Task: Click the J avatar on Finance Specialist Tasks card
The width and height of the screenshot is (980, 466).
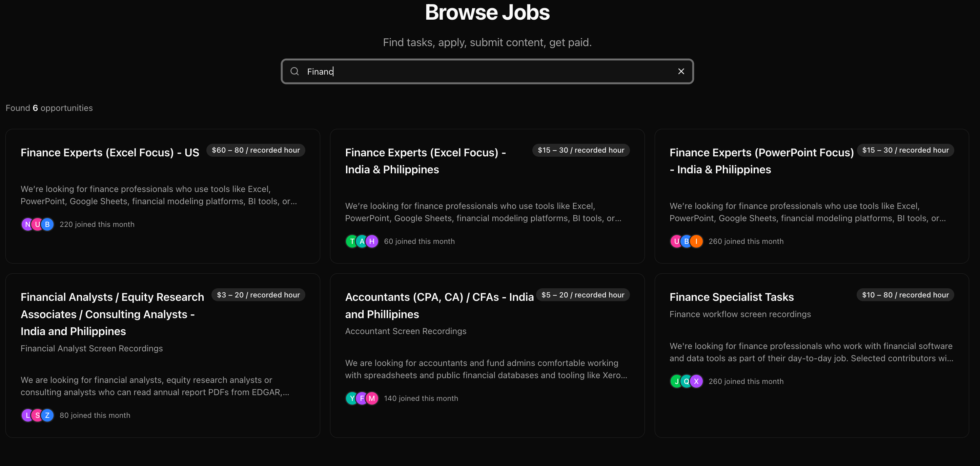Action: pyautogui.click(x=676, y=381)
